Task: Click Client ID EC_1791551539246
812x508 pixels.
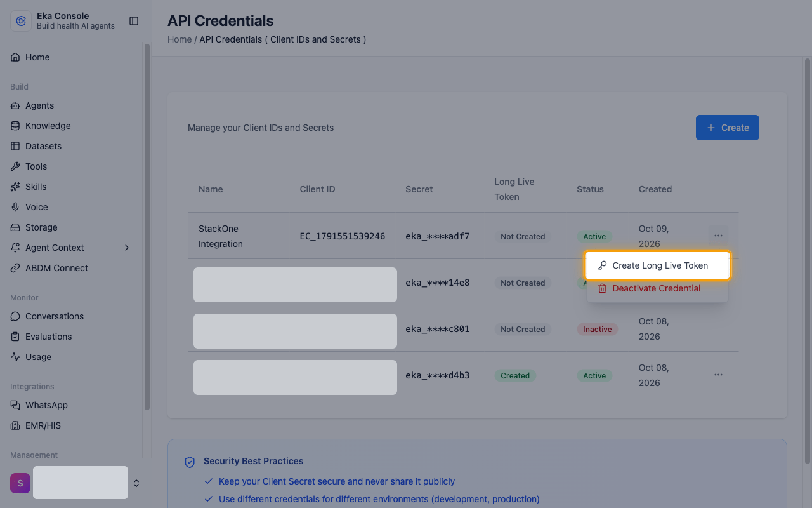Action: tap(343, 236)
